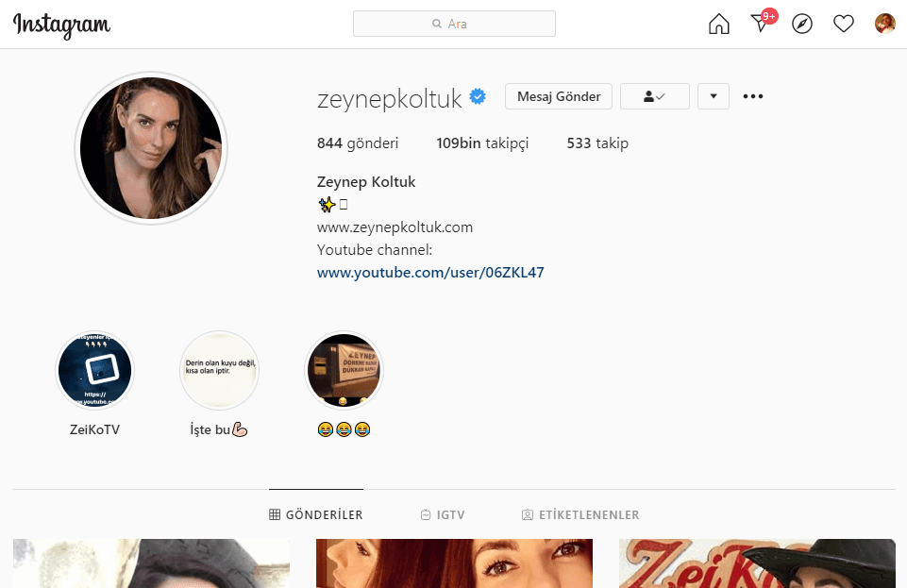View the 533 takip following list
The width and height of the screenshot is (907, 588).
[597, 143]
